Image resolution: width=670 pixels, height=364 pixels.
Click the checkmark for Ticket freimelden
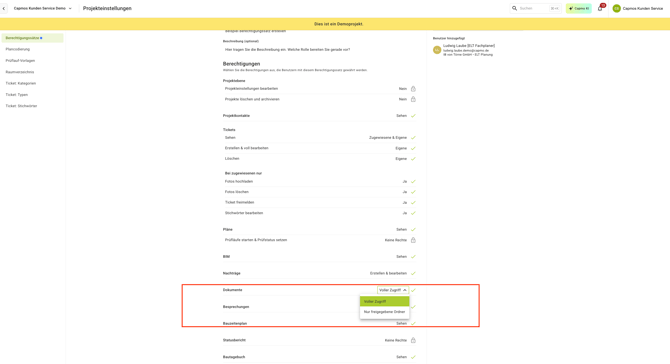(x=413, y=203)
